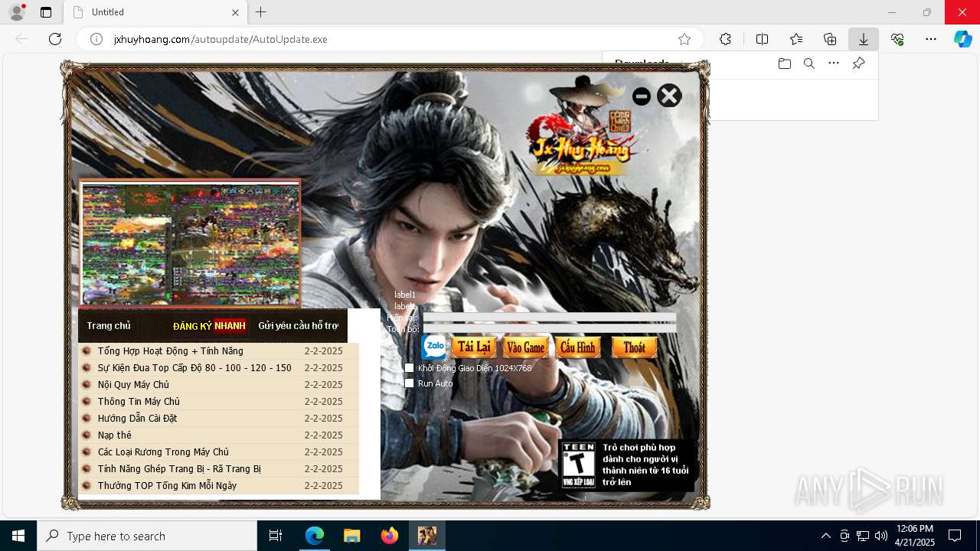Open Cấu Hình settings button
Screen dimensions: 980x551
click(577, 347)
